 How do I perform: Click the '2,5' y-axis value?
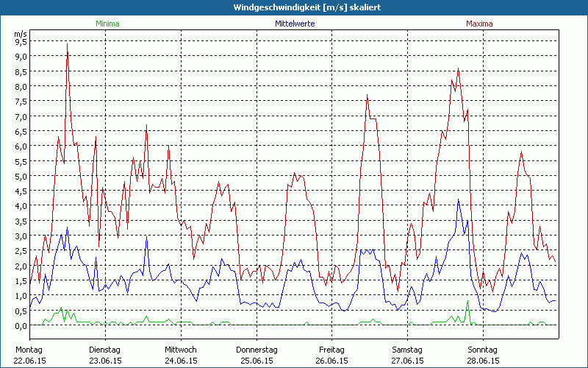click(x=21, y=251)
